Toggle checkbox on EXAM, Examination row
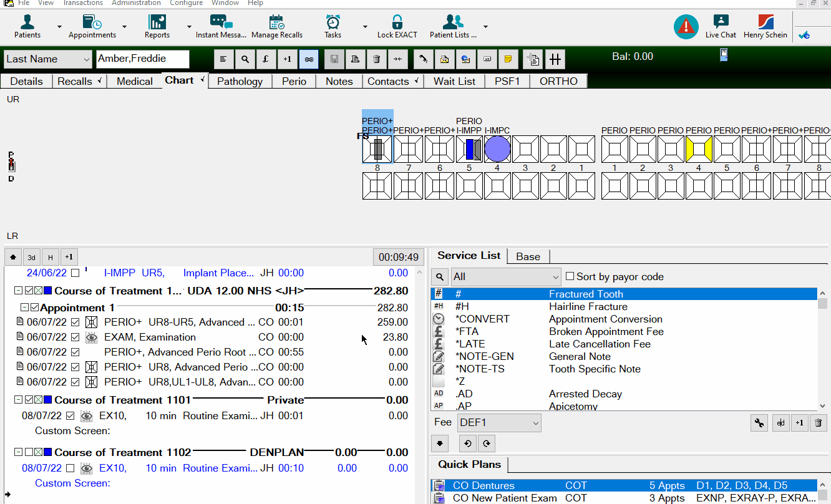Viewport: 831px width, 504px height. point(75,337)
